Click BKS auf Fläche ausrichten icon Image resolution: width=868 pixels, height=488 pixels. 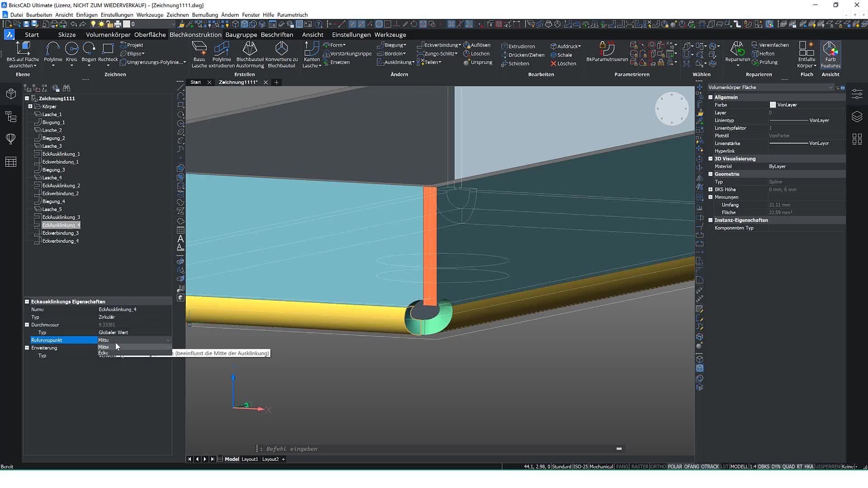tap(23, 49)
